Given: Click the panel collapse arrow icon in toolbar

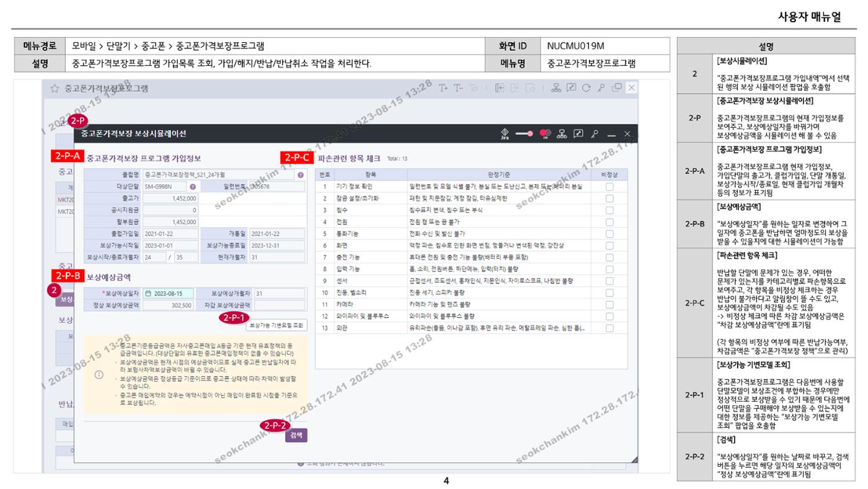Looking at the screenshot, I should pyautogui.click(x=500, y=88).
